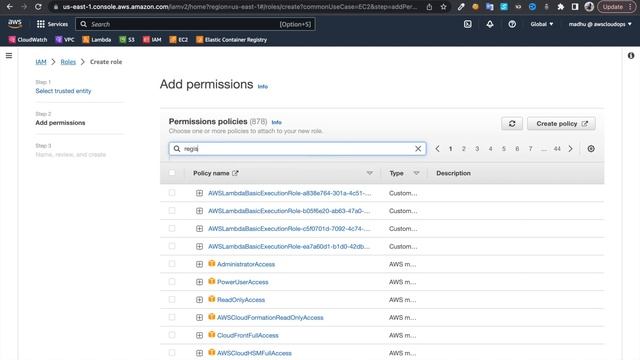Bookmark this page with the star icon

[443, 7]
